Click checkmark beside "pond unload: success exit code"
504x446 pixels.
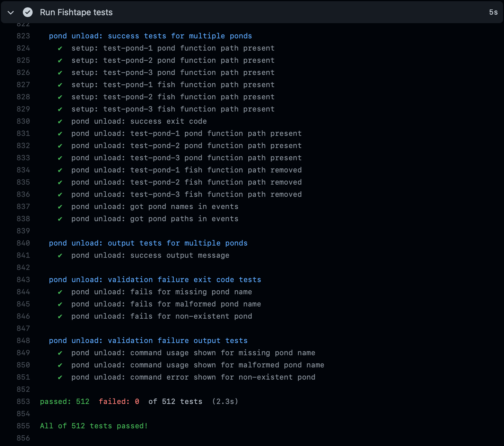(60, 121)
